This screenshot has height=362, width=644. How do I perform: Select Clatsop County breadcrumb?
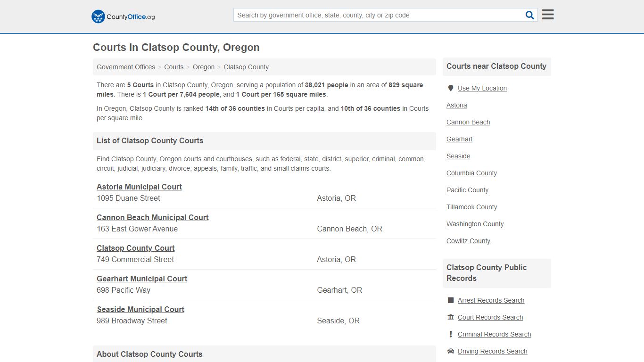coord(246,67)
